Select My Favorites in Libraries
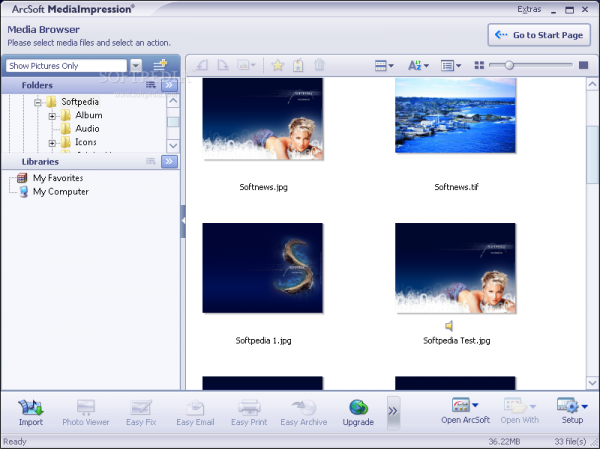The height and width of the screenshot is (449, 600). click(x=57, y=178)
